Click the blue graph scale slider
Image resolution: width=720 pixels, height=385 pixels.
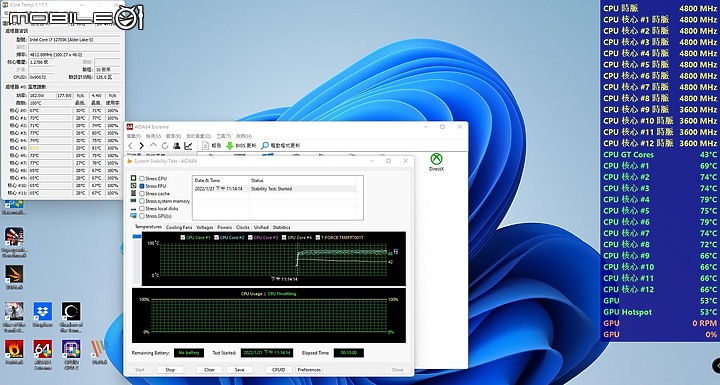pos(137,236)
